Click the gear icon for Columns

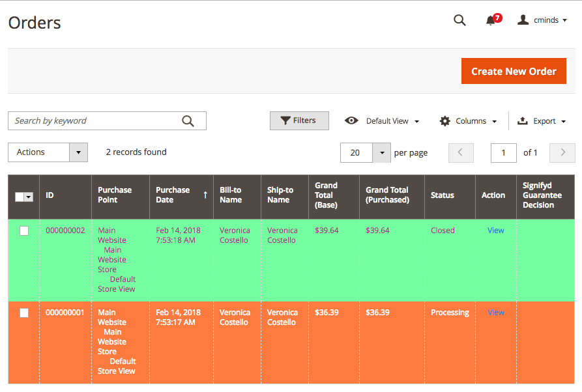445,120
